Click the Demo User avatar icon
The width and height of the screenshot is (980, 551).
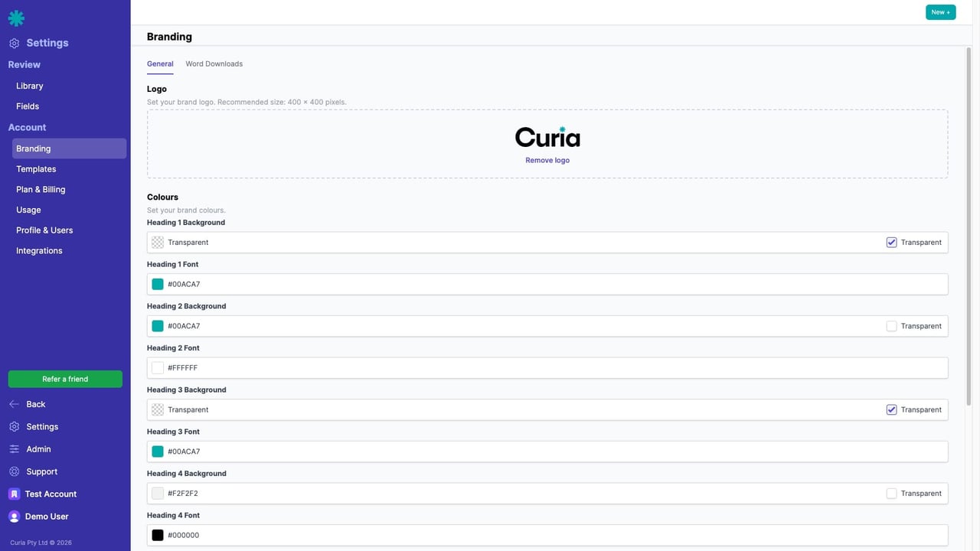click(14, 517)
